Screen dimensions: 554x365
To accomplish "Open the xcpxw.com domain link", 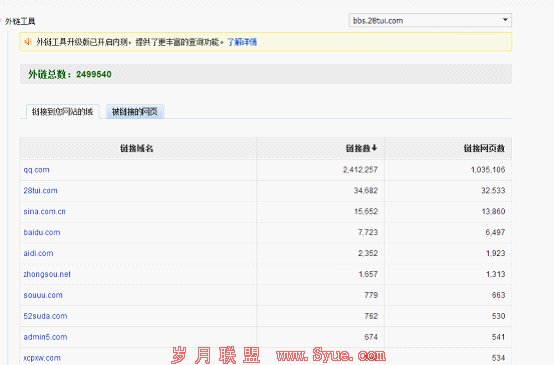I will 42,358.
